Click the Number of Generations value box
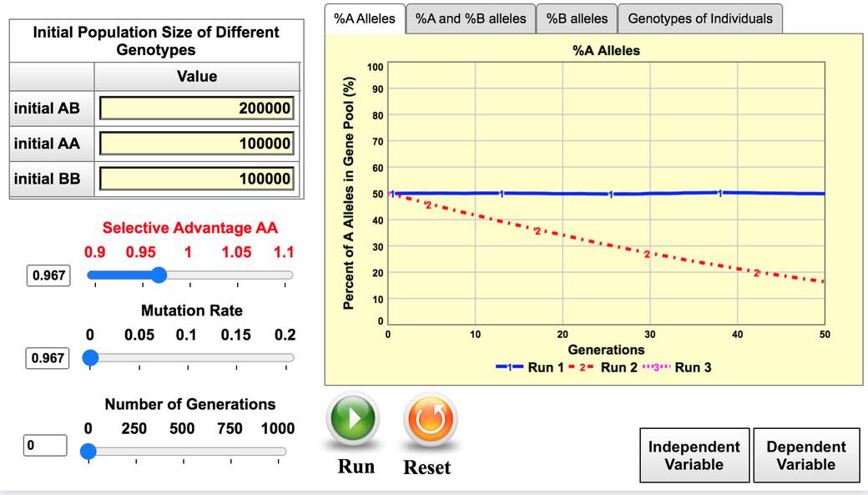Image resolution: width=868 pixels, height=495 pixels. click(45, 446)
